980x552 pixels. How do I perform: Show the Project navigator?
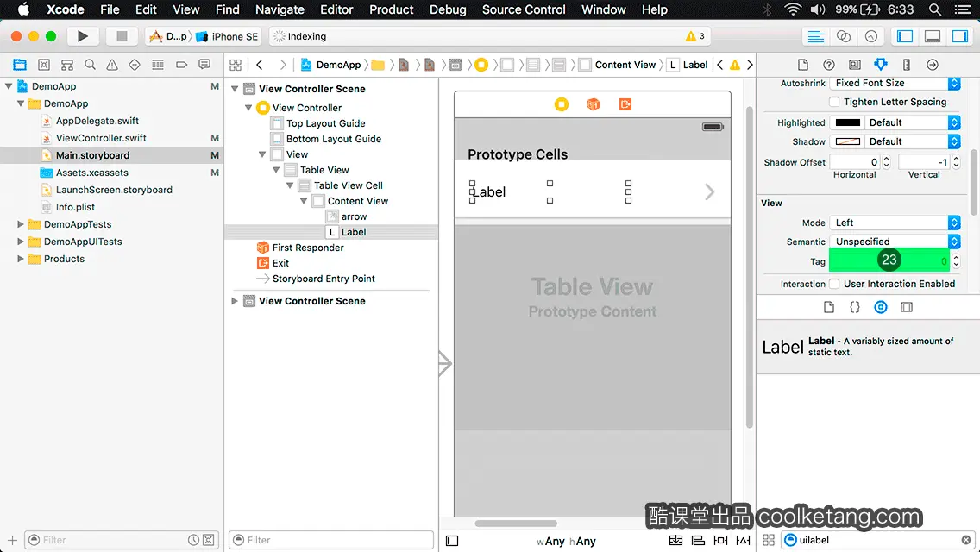tap(20, 65)
